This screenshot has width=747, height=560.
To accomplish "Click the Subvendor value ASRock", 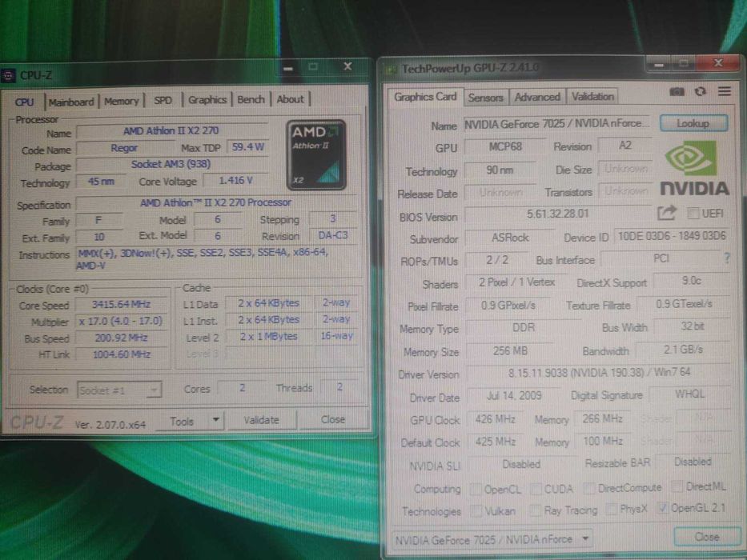I will (x=510, y=238).
